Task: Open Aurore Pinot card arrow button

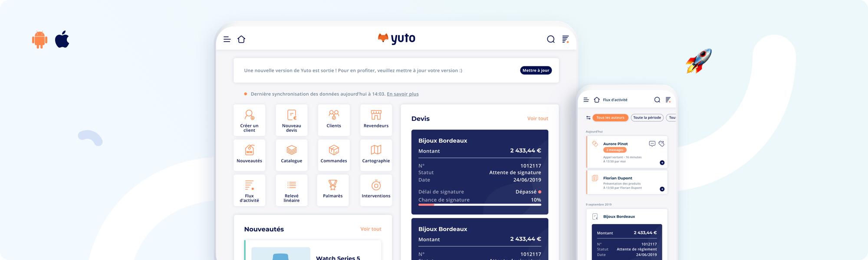Action: (x=662, y=162)
